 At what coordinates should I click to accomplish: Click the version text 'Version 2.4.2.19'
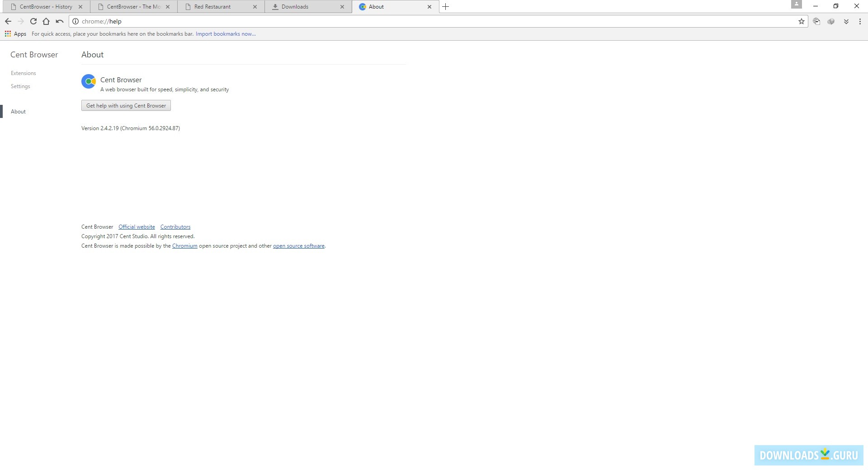tap(100, 128)
